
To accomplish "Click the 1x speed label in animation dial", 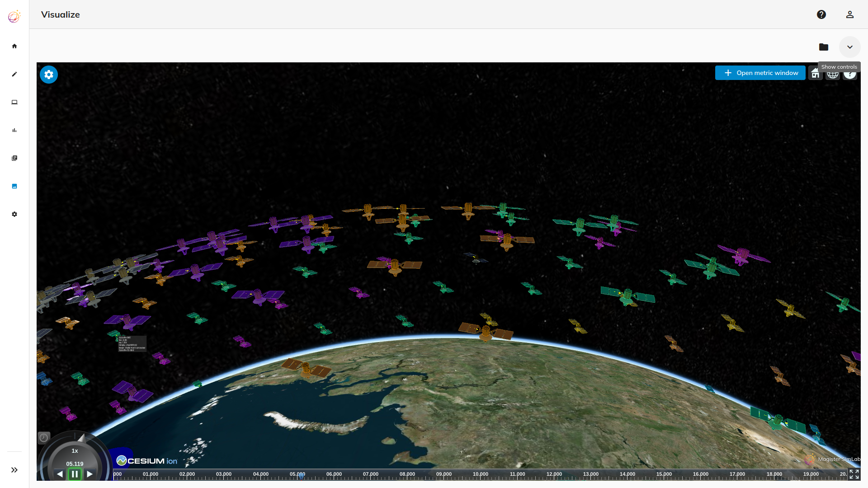I will tap(75, 451).
